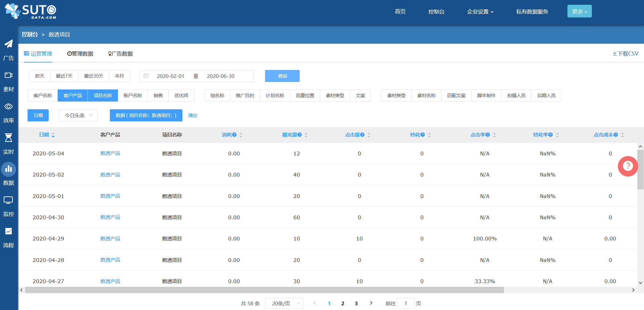Open the 效率 eye sidebar icon
The width and height of the screenshot is (644, 310).
click(x=8, y=107)
